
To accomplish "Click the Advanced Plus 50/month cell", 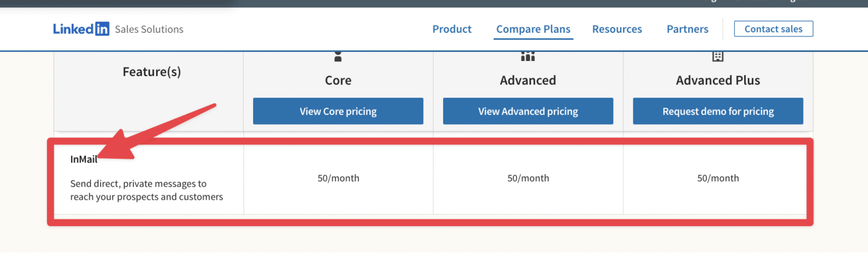I will pyautogui.click(x=718, y=178).
